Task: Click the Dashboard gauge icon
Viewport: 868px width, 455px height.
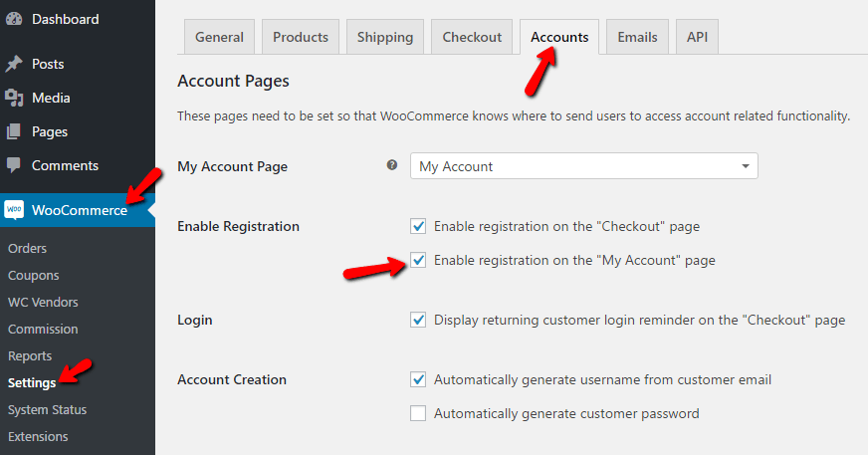Action: [14, 19]
